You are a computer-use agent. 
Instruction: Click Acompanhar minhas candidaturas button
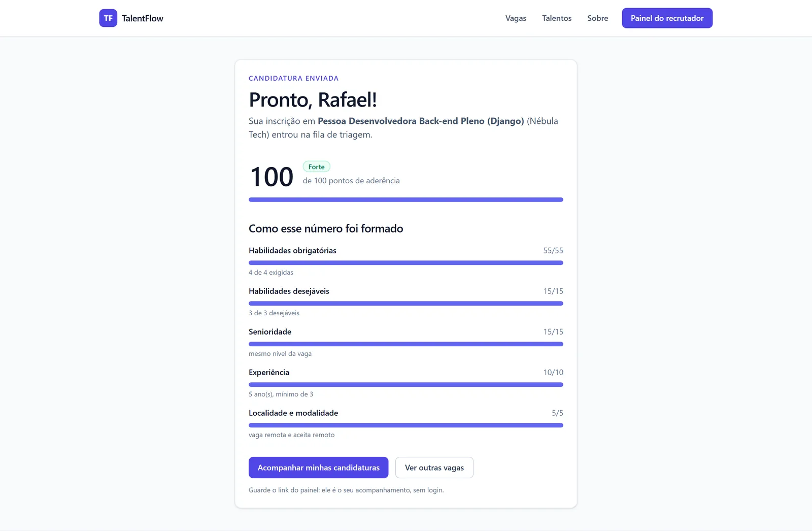pyautogui.click(x=319, y=468)
